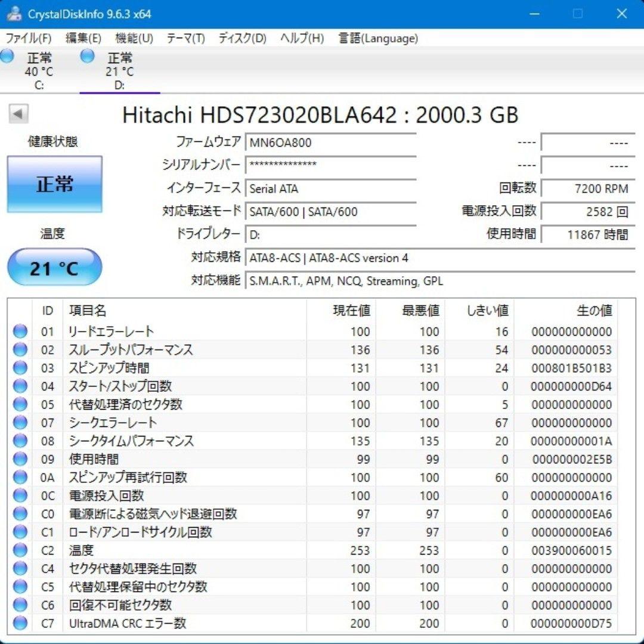Click the circular 21 °C temperature gauge

tap(54, 266)
